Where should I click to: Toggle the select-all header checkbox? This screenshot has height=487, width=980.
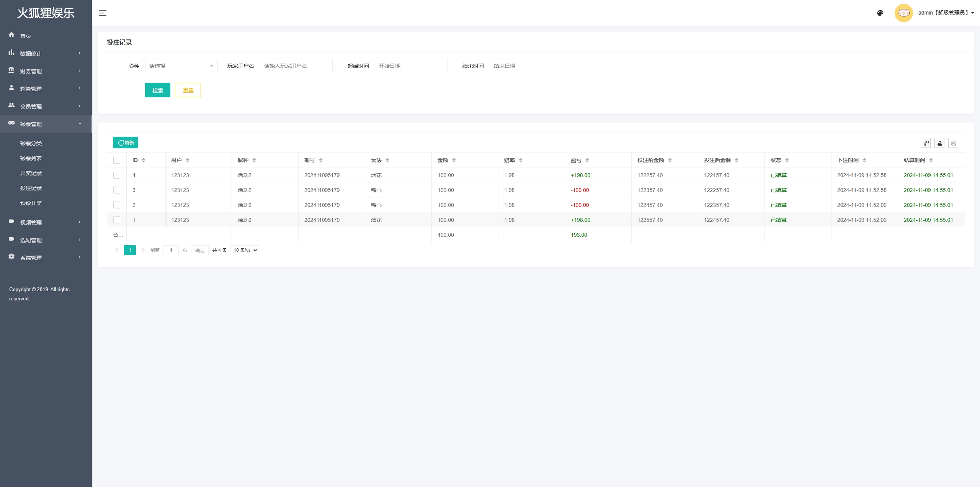[x=117, y=160]
